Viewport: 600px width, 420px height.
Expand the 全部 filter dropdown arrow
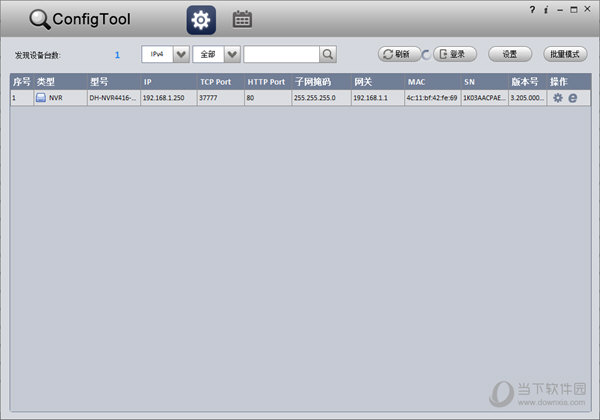(232, 54)
